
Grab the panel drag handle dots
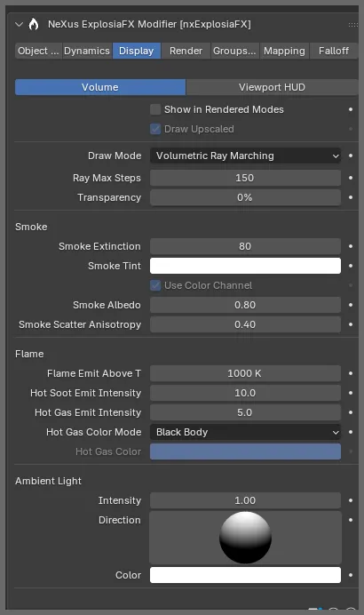pyautogui.click(x=352, y=25)
